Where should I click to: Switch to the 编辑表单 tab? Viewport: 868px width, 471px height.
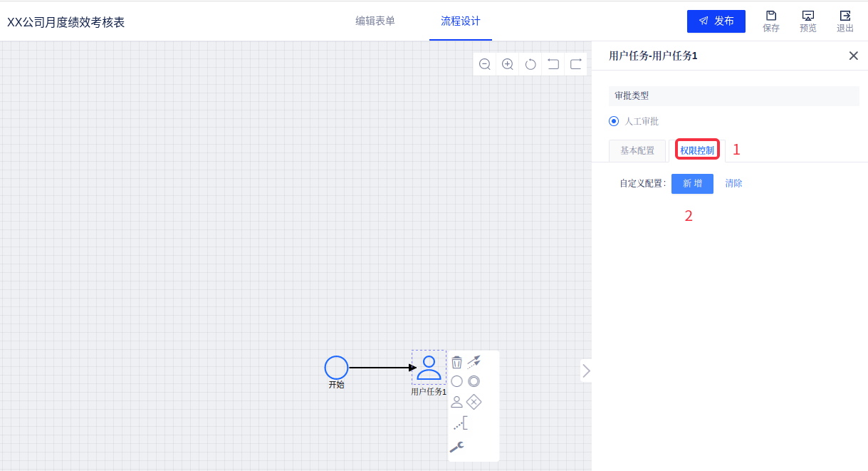click(375, 21)
